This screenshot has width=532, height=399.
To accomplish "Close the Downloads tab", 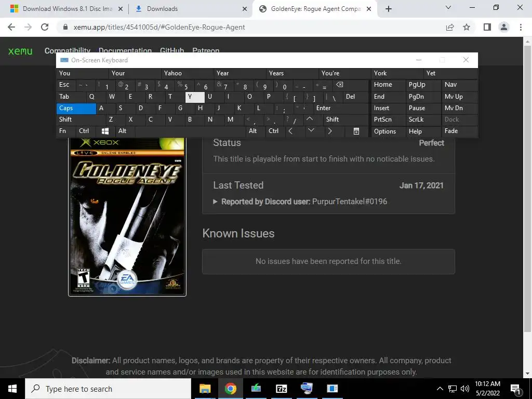I will pyautogui.click(x=245, y=9).
